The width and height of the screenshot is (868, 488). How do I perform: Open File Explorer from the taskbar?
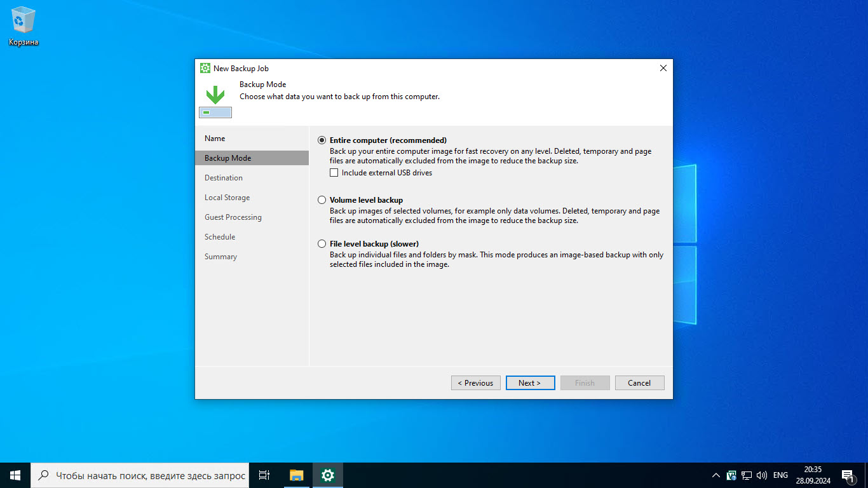[x=297, y=475]
